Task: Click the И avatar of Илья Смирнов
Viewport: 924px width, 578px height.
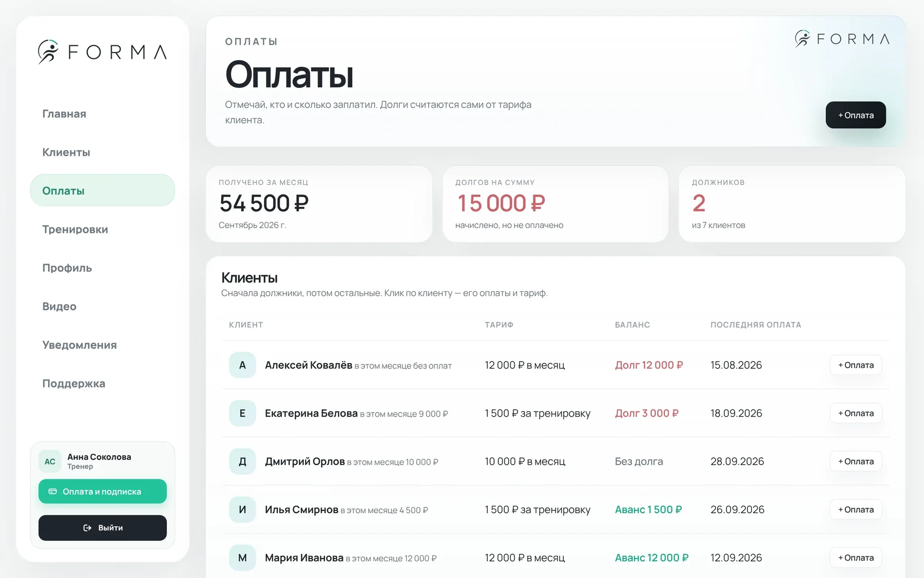Action: coord(242,510)
